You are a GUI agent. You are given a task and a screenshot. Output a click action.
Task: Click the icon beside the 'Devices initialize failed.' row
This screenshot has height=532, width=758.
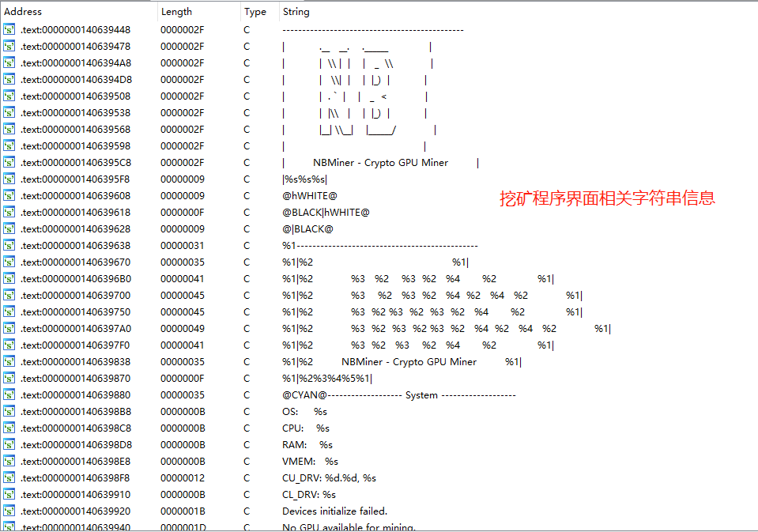9,511
